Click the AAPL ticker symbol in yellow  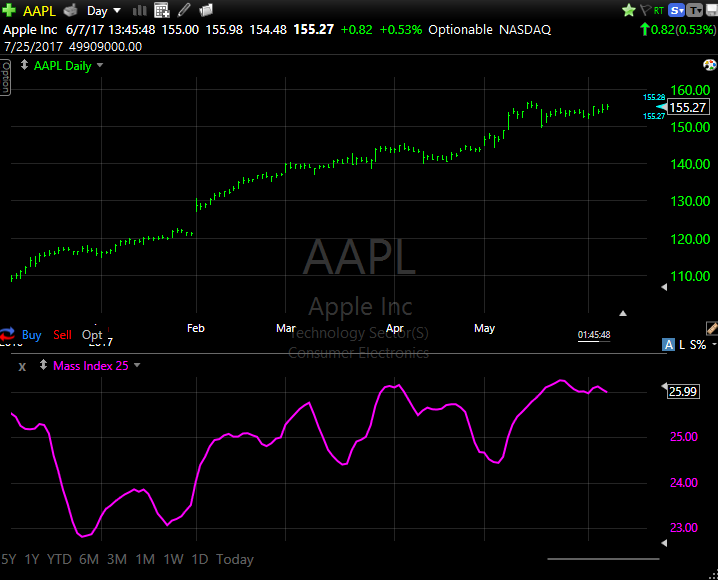(39, 11)
